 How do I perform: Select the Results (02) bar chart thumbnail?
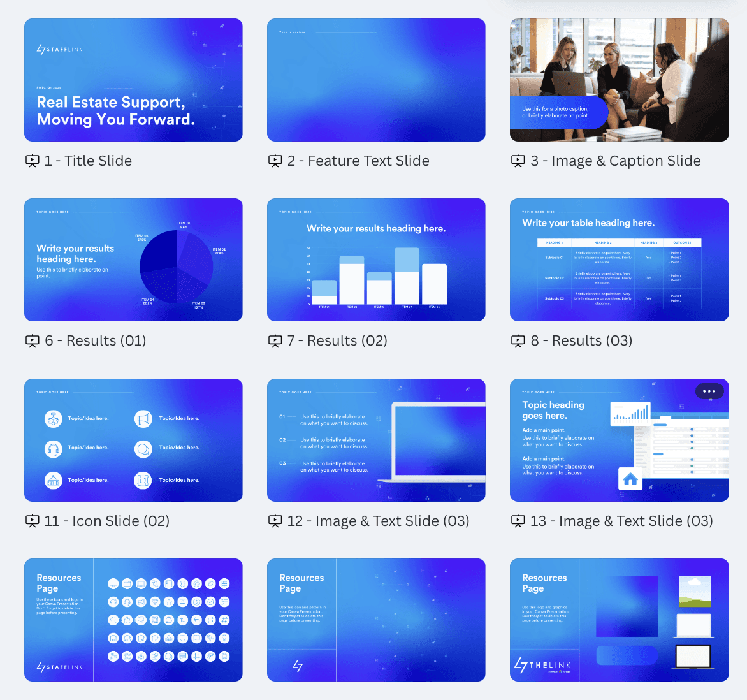pos(376,259)
